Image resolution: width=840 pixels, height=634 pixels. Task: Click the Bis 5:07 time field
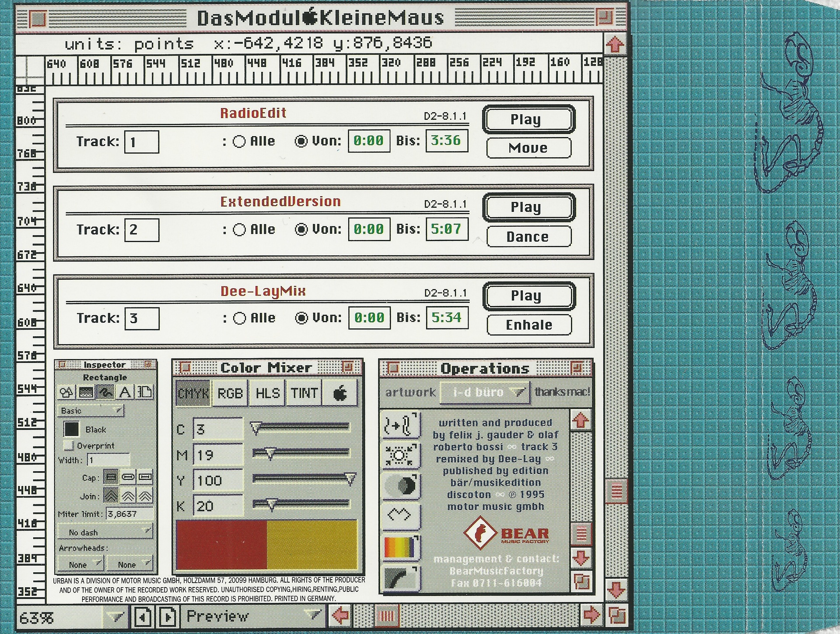pyautogui.click(x=447, y=229)
